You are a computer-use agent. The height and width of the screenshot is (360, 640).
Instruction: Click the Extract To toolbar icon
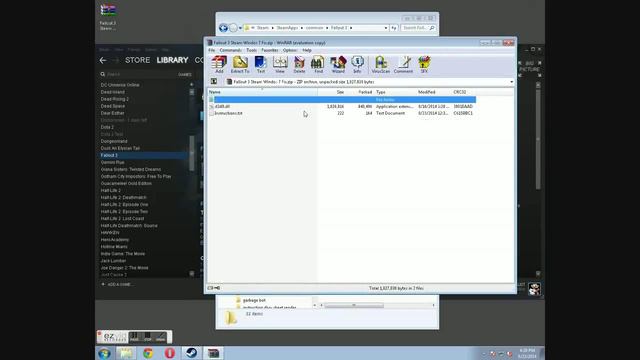pos(240,64)
